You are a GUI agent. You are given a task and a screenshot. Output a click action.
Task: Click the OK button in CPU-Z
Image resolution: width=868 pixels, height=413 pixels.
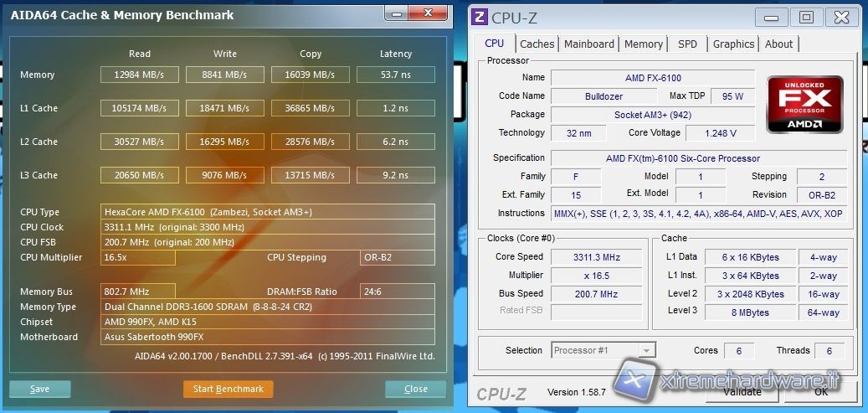coord(821,390)
